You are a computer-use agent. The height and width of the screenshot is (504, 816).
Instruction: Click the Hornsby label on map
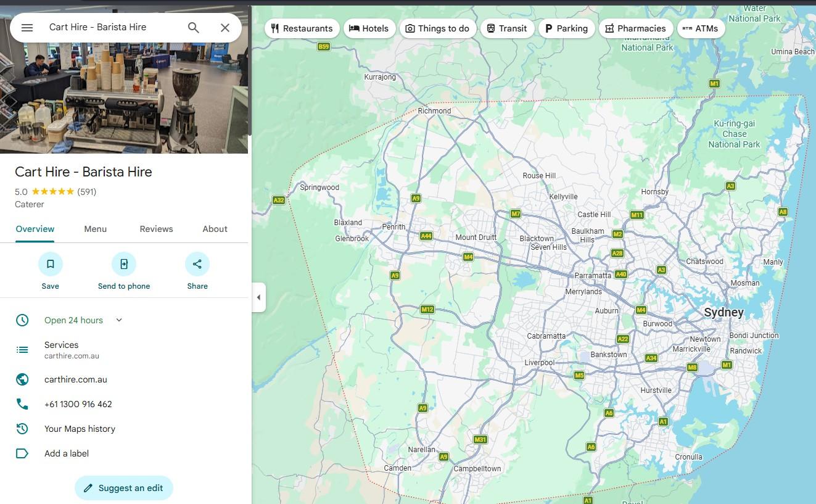655,192
